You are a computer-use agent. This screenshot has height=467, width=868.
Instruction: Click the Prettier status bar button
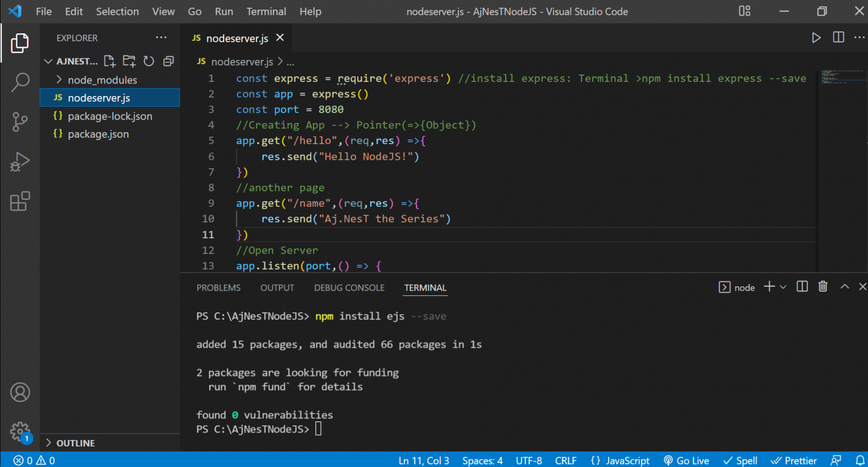[794, 460]
